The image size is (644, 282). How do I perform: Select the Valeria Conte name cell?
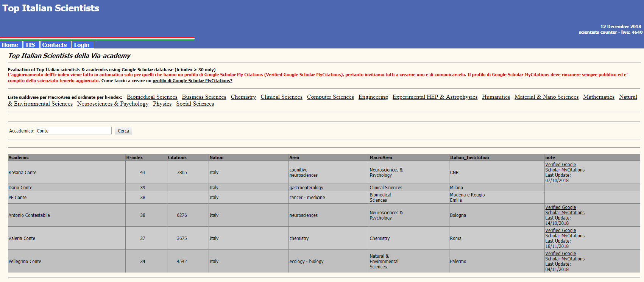pos(67,238)
